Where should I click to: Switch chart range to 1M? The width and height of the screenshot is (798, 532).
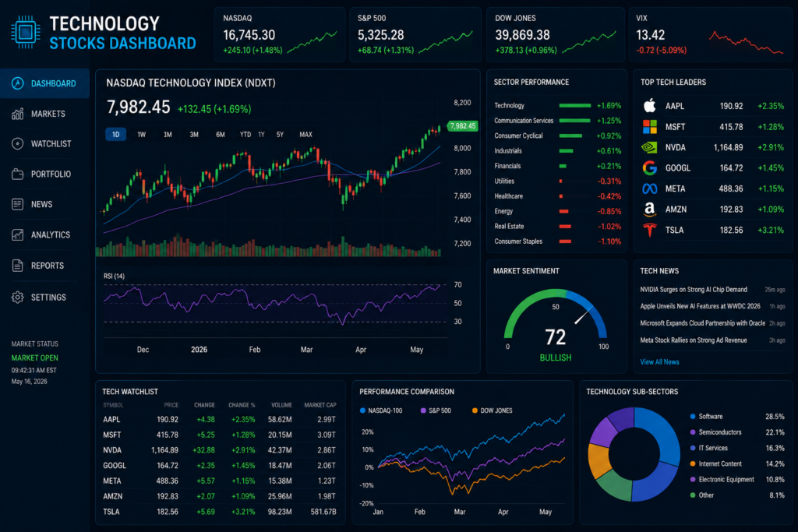tap(168, 134)
